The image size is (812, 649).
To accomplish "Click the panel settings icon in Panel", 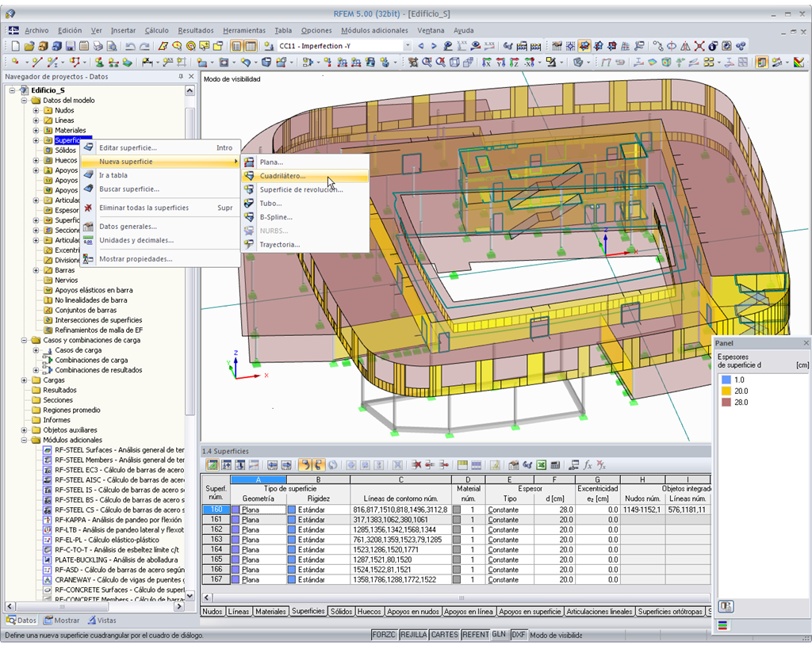I will tap(726, 606).
